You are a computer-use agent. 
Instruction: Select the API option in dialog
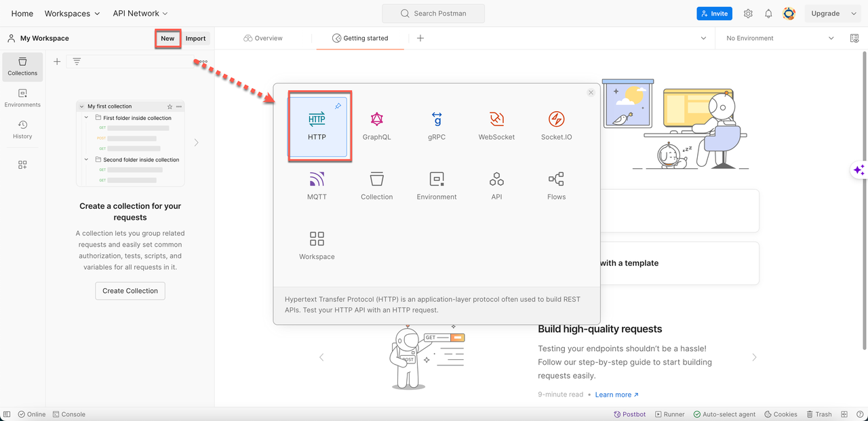(x=496, y=186)
